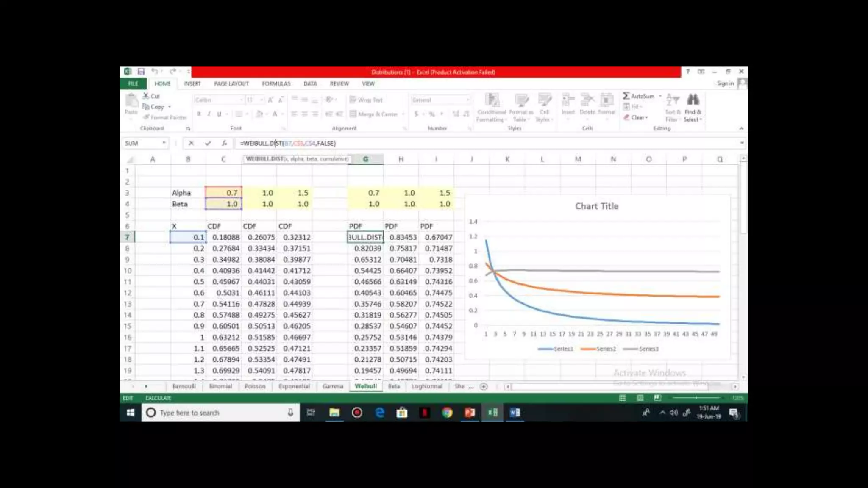Open Find & Select binoculars icon
This screenshot has height=488, width=868.
[x=693, y=100]
